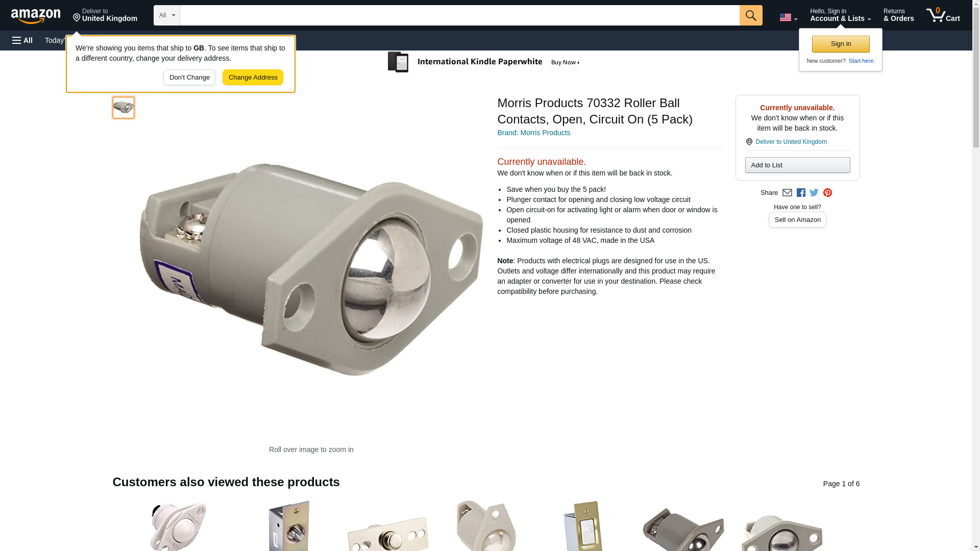Expand the search category All dropdown
980x551 pixels.
[x=167, y=15]
